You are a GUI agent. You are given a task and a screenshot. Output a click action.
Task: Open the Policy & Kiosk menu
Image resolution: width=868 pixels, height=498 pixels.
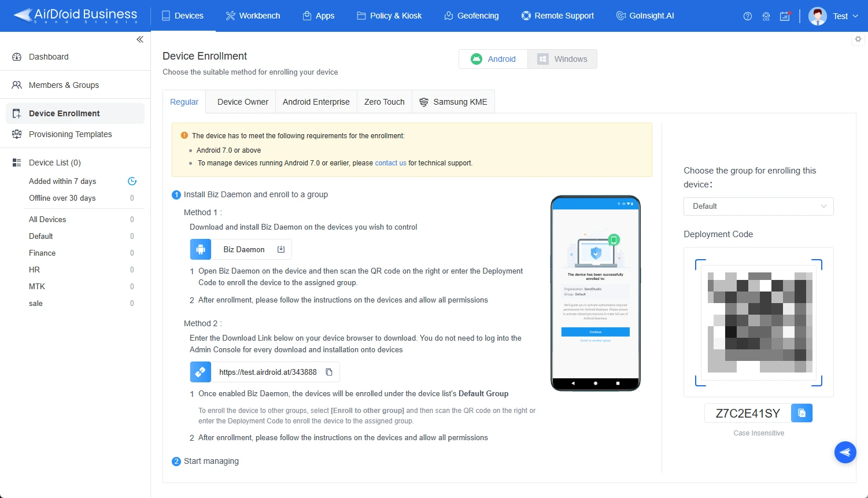pos(389,16)
